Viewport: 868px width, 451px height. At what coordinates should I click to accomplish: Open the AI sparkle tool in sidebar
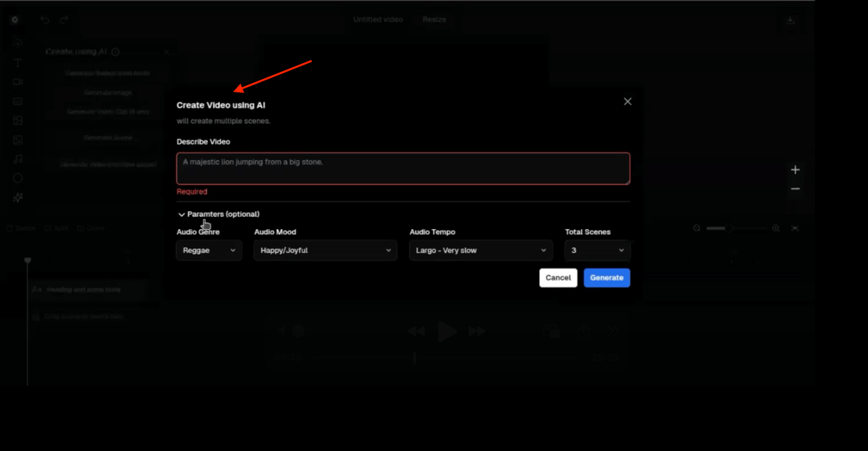[x=18, y=198]
